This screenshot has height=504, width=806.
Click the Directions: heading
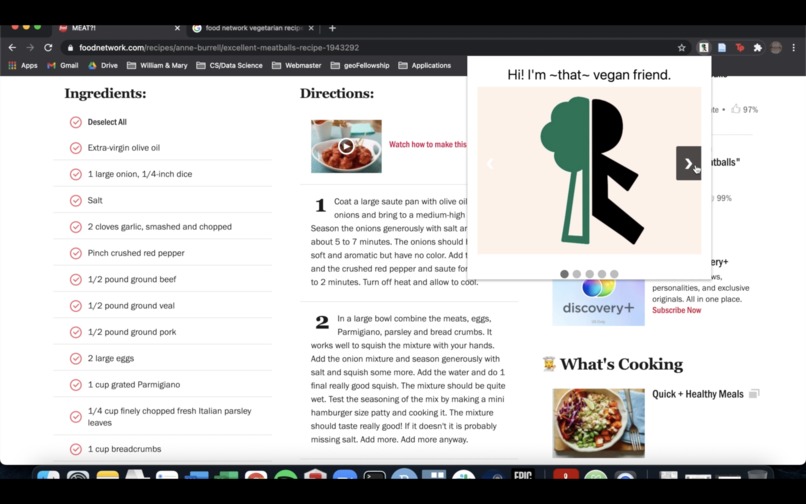pyautogui.click(x=337, y=94)
